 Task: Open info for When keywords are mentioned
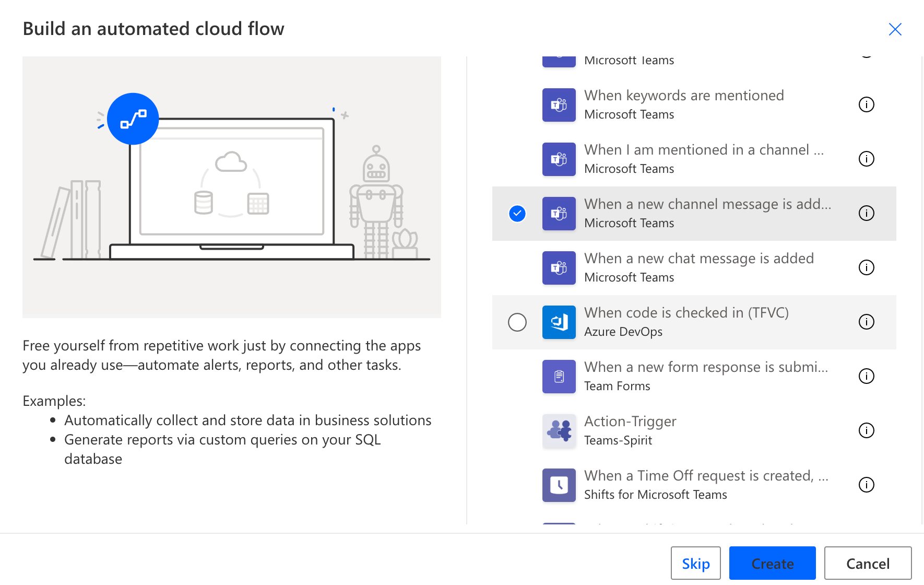click(x=866, y=104)
